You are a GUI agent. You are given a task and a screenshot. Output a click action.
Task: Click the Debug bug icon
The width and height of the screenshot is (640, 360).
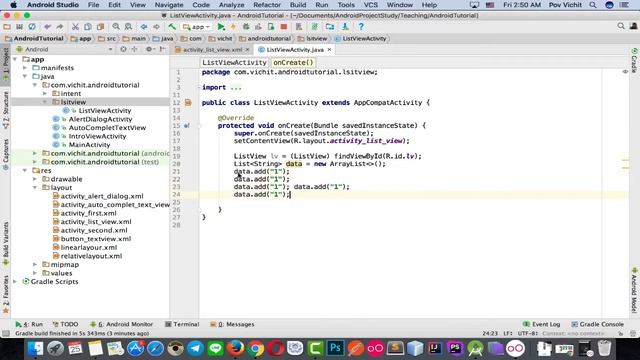point(246,27)
